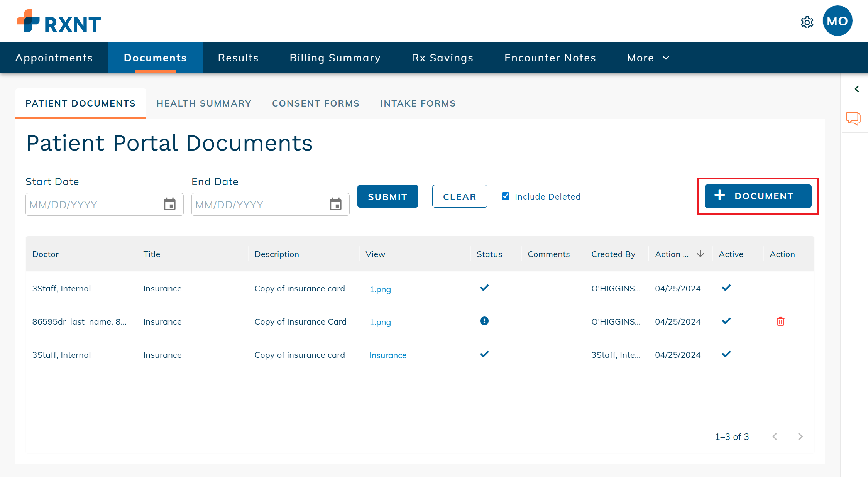Expand the More navigation dropdown

[x=648, y=58]
